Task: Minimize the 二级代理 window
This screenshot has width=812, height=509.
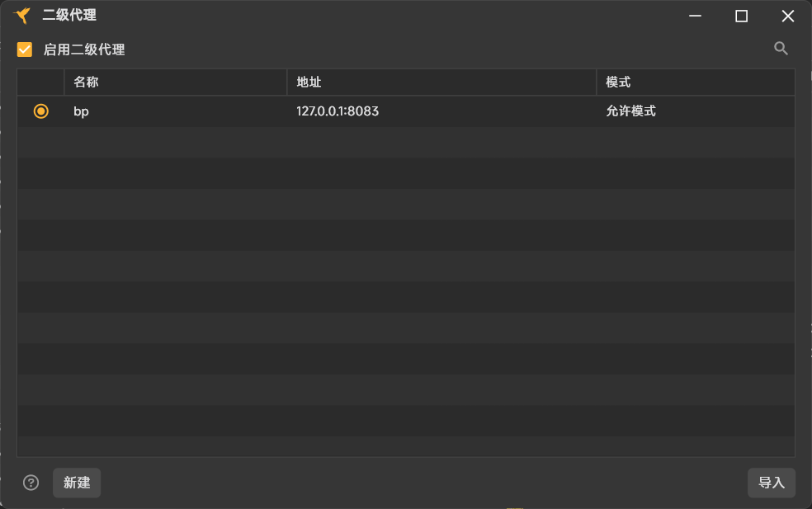Action: point(696,16)
